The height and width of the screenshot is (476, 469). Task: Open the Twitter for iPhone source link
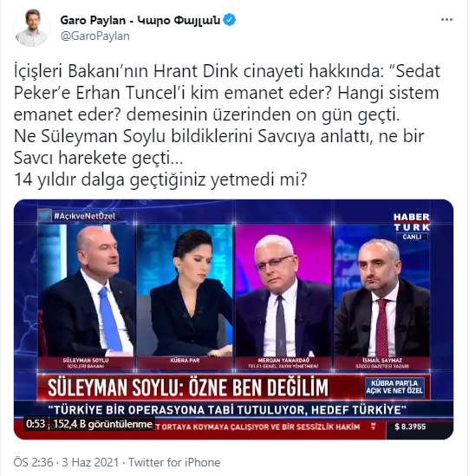pos(174,462)
